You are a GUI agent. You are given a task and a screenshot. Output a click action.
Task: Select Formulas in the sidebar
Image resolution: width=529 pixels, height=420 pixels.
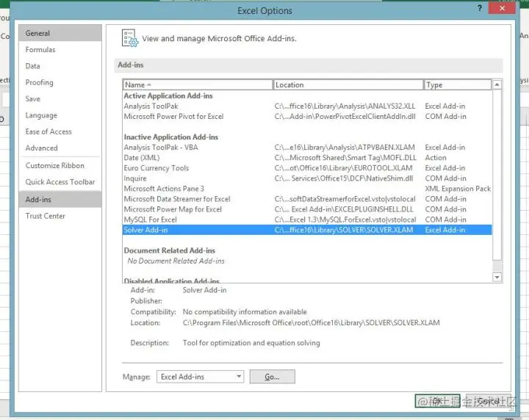[x=60, y=50]
